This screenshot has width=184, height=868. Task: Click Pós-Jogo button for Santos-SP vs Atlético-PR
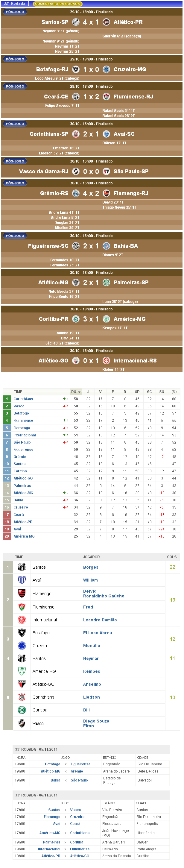(15, 12)
